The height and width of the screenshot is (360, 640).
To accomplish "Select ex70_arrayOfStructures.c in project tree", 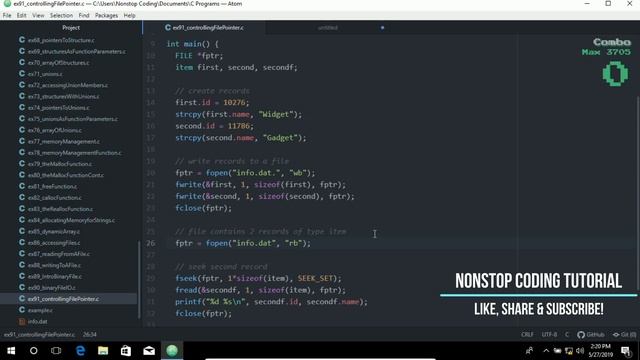I will [58, 63].
